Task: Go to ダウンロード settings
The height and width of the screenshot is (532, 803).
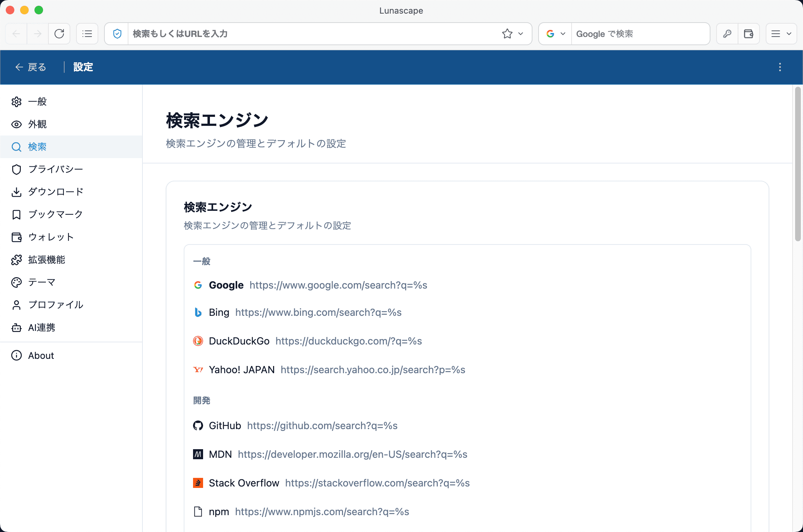Action: click(x=71, y=192)
